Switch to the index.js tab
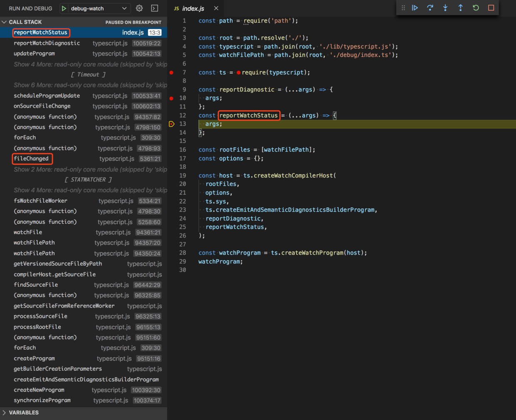Image resolution: width=516 pixels, height=420 pixels. pos(193,8)
